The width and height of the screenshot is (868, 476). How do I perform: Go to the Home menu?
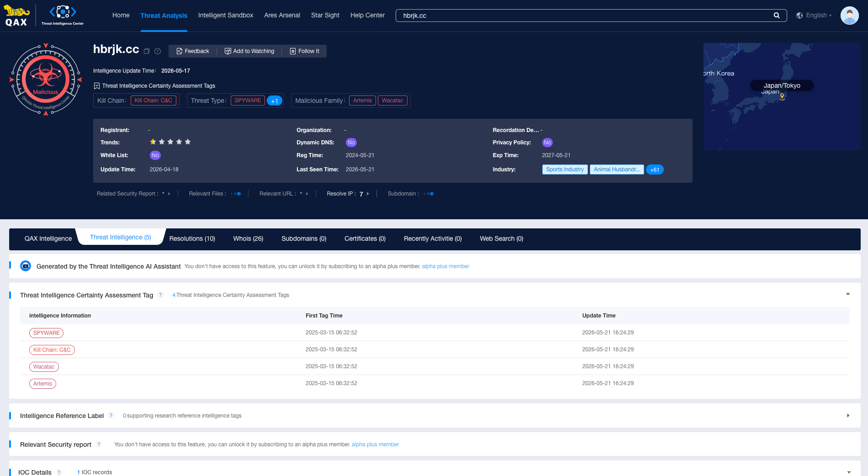(121, 15)
